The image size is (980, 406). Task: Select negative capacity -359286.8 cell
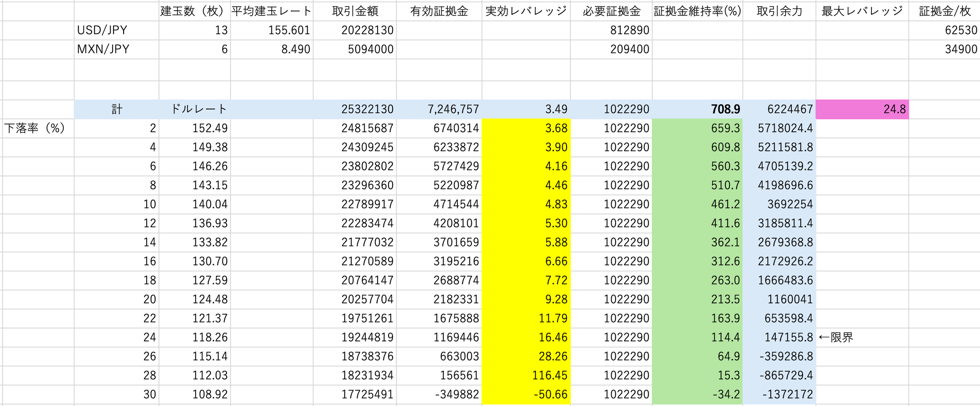[x=779, y=356]
